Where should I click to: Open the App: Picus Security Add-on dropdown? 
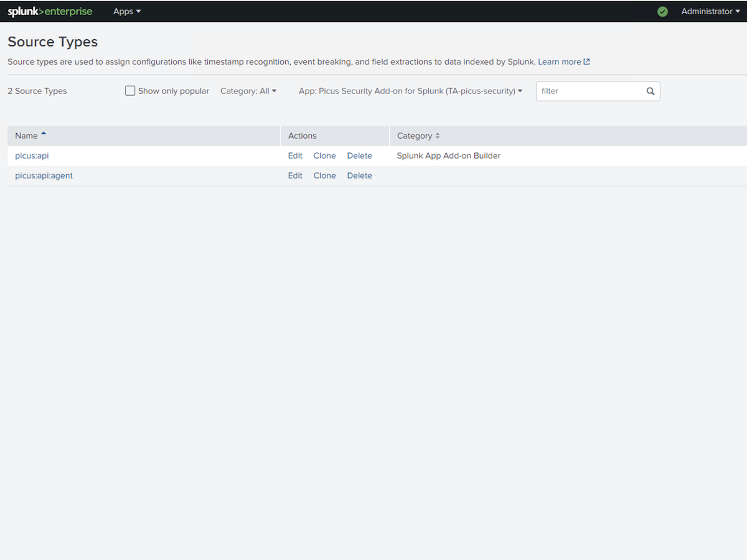(x=411, y=91)
